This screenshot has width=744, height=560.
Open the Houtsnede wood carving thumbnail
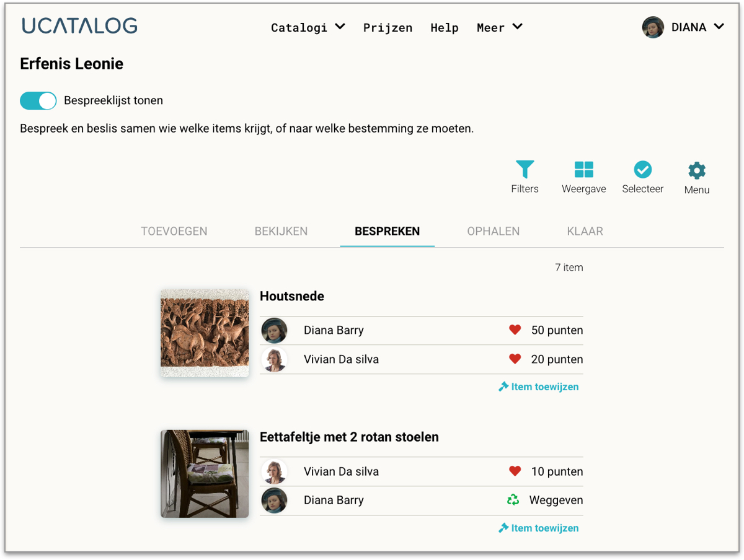point(205,333)
